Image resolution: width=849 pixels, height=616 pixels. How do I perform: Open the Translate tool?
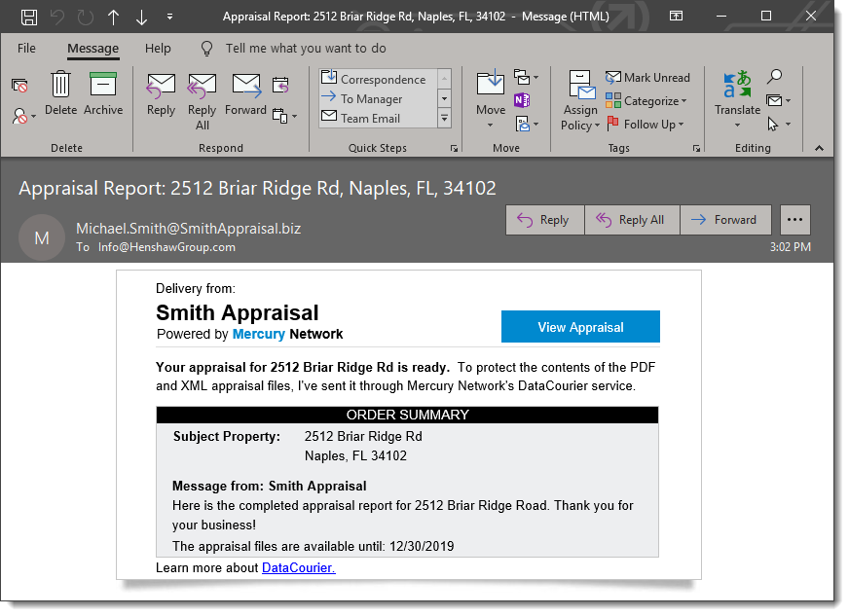click(x=737, y=95)
